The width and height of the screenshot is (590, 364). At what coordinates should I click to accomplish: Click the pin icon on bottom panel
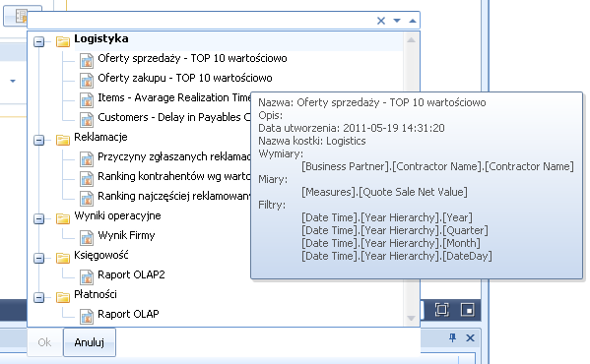pyautogui.click(x=453, y=337)
